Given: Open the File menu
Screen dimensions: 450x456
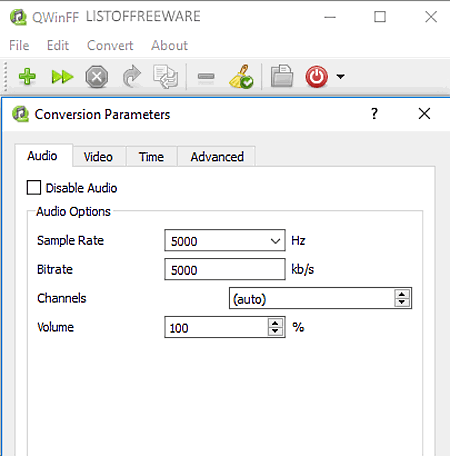Looking at the screenshot, I should (x=19, y=45).
